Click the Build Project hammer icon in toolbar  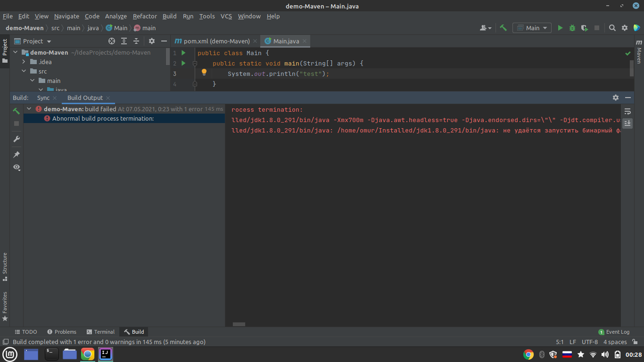click(504, 28)
